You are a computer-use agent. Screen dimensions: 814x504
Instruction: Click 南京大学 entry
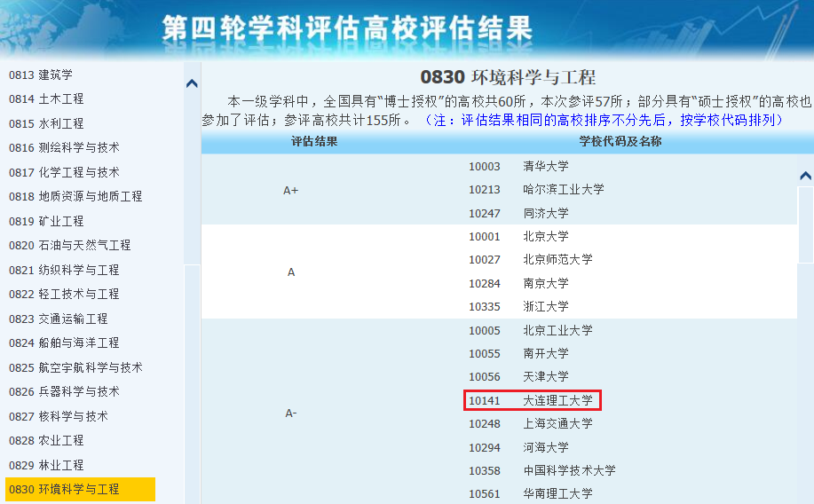pyautogui.click(x=546, y=283)
